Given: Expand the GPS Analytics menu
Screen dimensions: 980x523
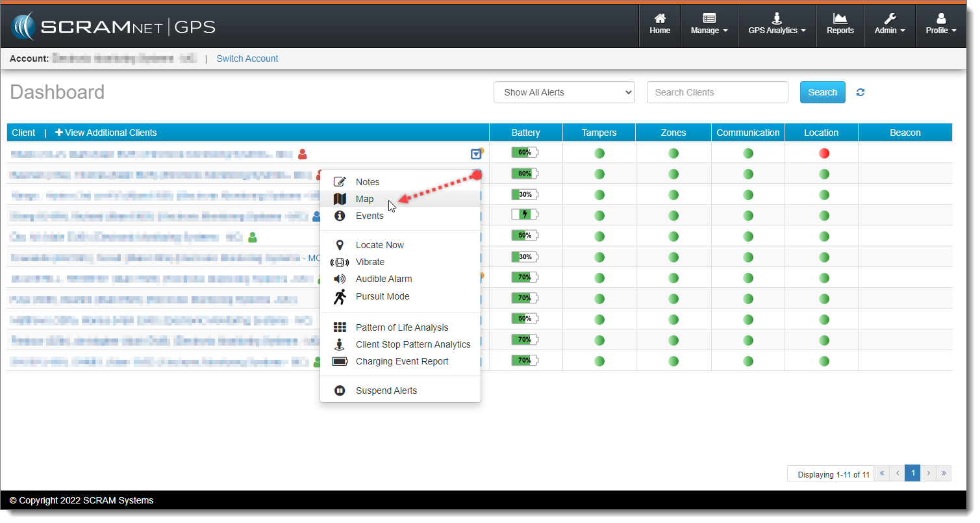Looking at the screenshot, I should (777, 25).
